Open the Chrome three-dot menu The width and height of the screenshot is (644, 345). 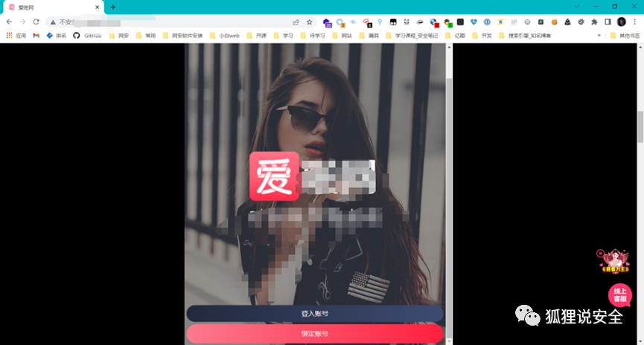tap(635, 22)
